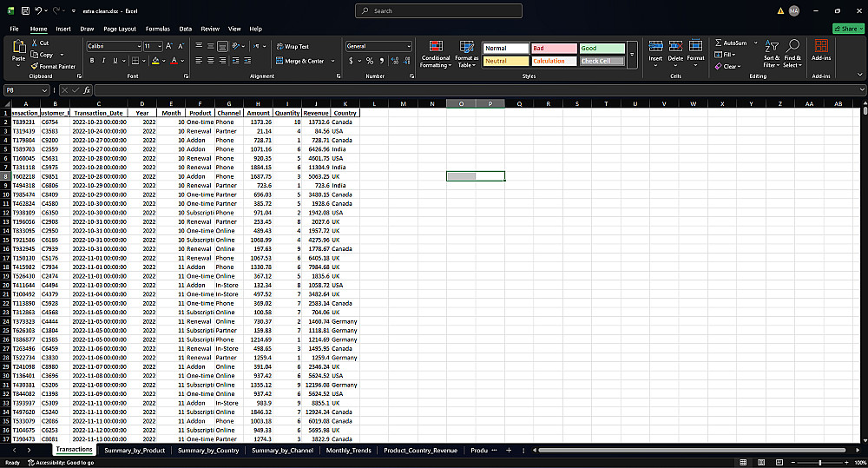Click in the Search box
The width and height of the screenshot is (868, 468).
coord(438,11)
